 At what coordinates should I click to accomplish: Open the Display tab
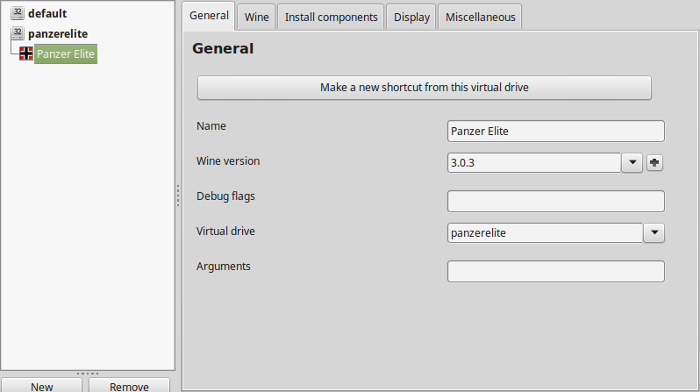(411, 17)
